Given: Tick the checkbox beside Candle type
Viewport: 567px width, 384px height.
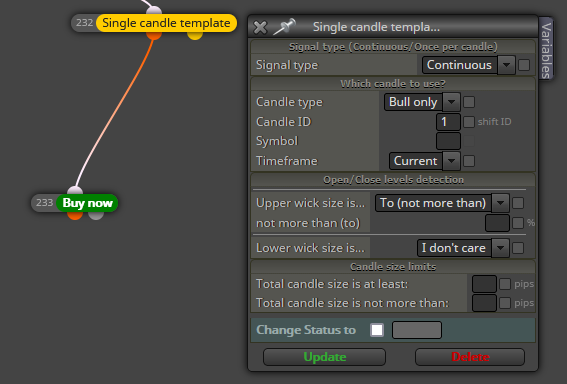Looking at the screenshot, I should click(469, 102).
